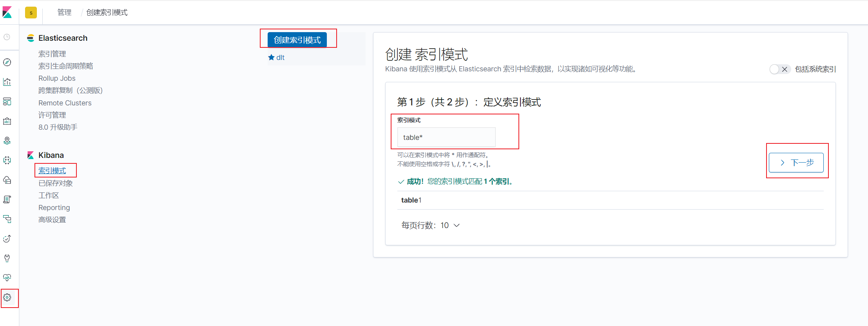This screenshot has height=326, width=868.
Task: Open Maps via the location pin icon
Action: point(7,141)
